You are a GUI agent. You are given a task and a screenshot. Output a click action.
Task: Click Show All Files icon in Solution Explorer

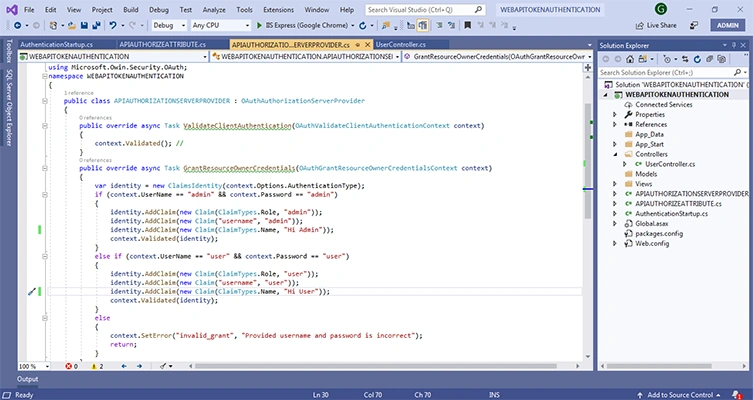point(721,59)
